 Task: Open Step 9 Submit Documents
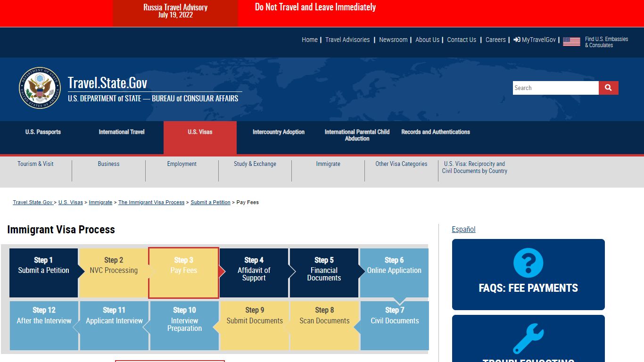pyautogui.click(x=255, y=326)
